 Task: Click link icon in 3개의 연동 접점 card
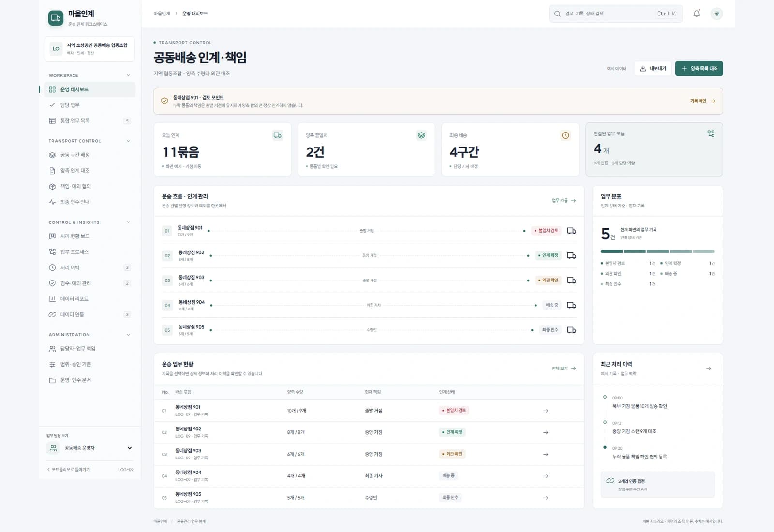[x=610, y=481]
